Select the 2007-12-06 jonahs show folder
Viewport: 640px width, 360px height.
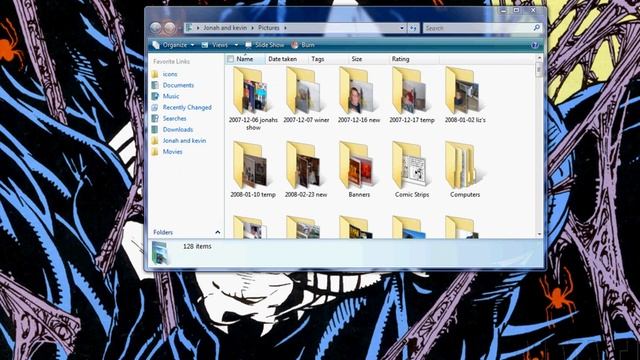(253, 98)
